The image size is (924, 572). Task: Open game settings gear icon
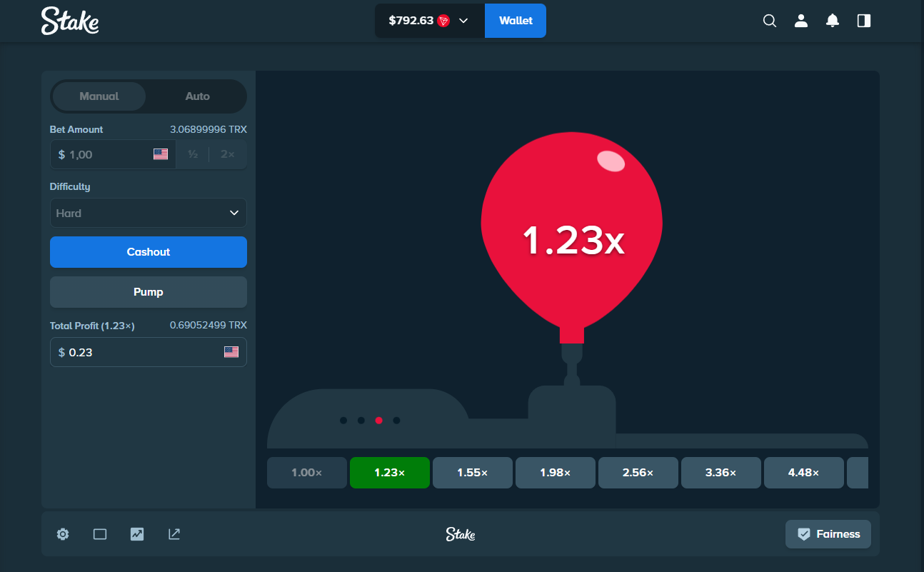[63, 534]
